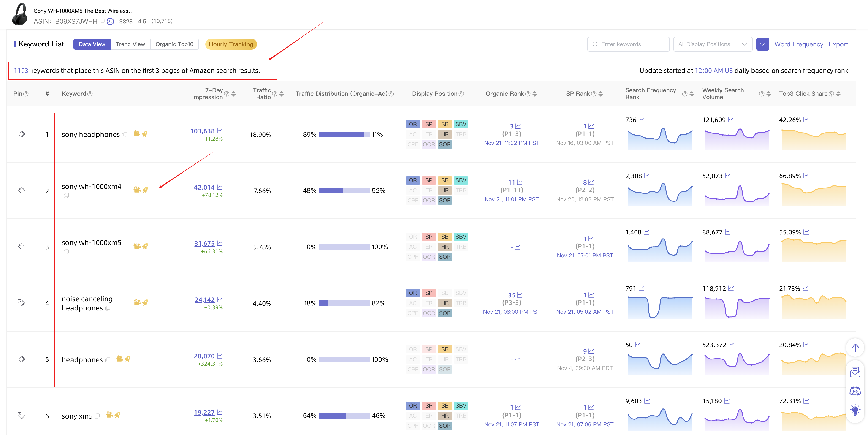868x435 pixels.
Task: Click the camera icon beside 'sony xm5'
Action: [109, 415]
